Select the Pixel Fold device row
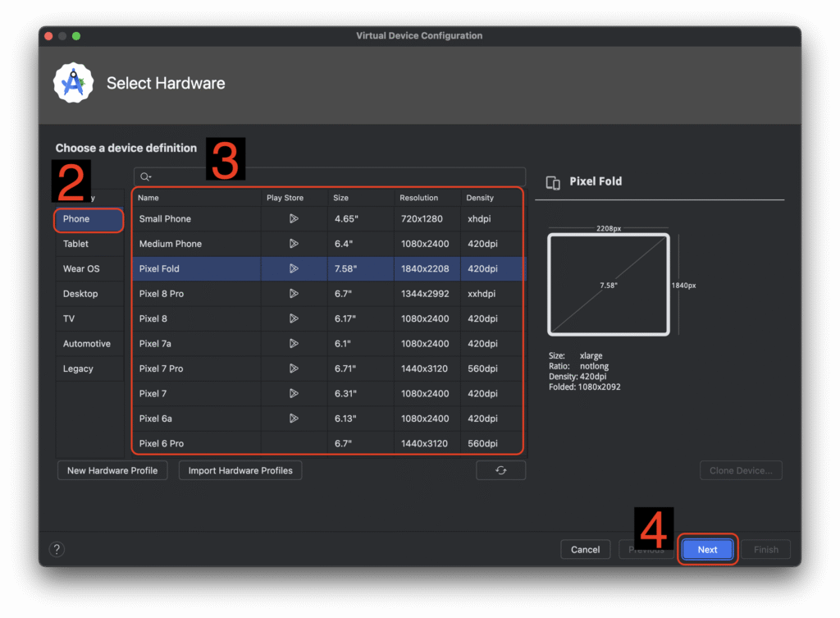 tap(329, 268)
